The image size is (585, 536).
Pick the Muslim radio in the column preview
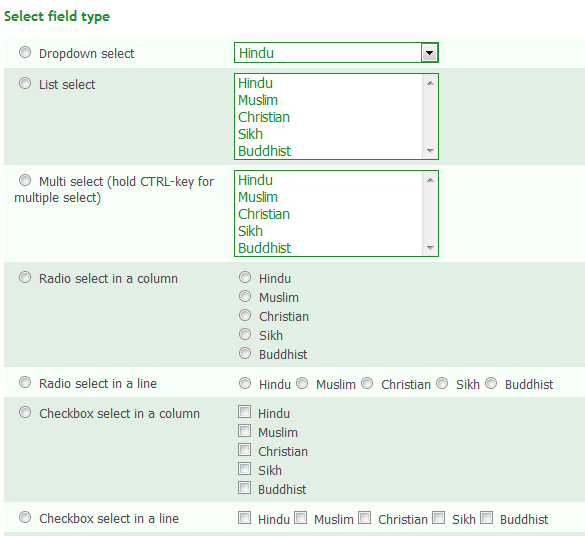pos(245,297)
